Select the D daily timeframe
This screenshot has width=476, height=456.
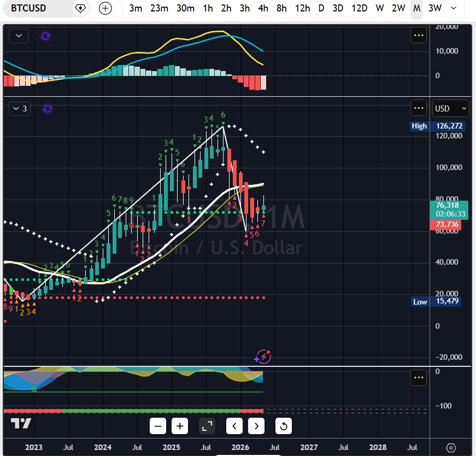(321, 8)
